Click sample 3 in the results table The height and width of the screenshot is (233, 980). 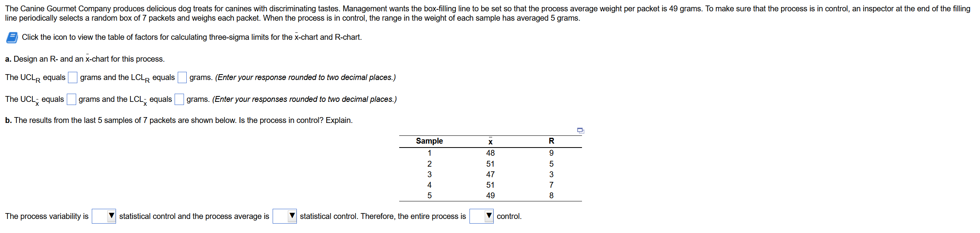tap(429, 174)
